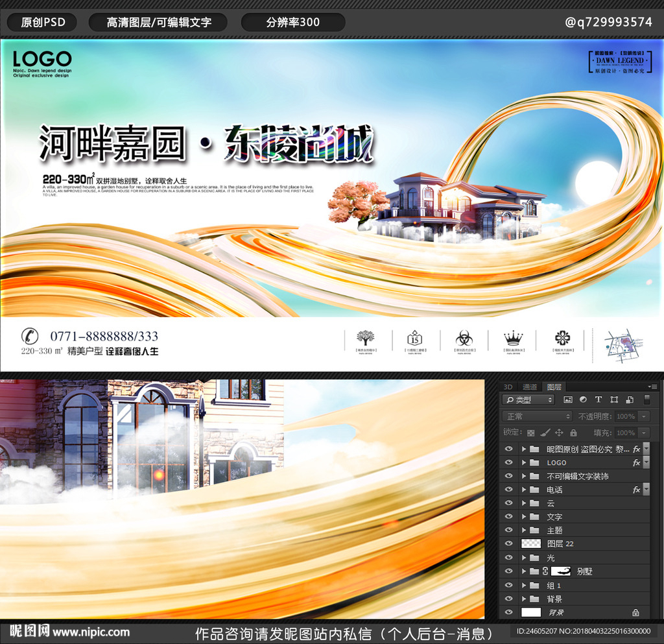The image size is (664, 644).
Task: Select the 图层 22 layer thumbnail
Action: (x=531, y=543)
